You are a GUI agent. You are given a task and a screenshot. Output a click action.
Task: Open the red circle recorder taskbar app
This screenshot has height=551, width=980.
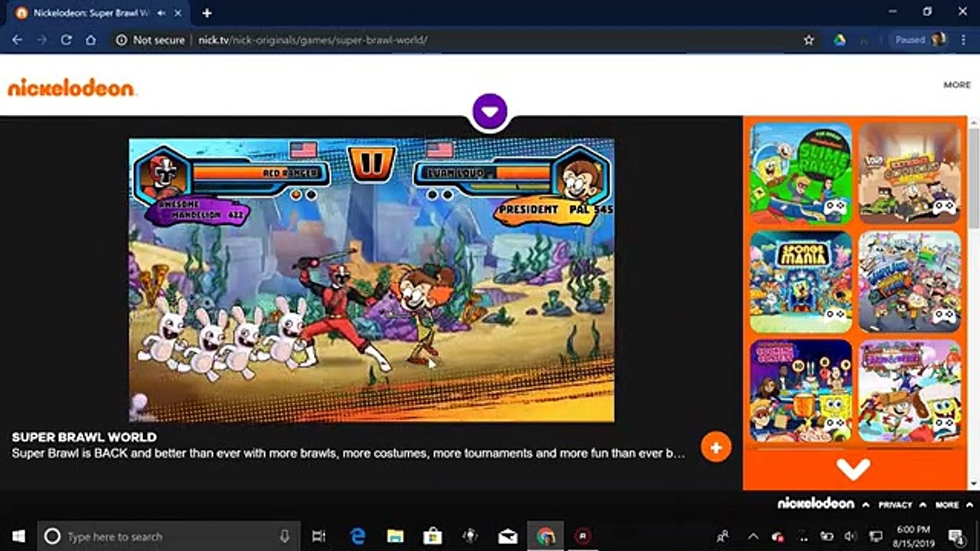(x=583, y=536)
